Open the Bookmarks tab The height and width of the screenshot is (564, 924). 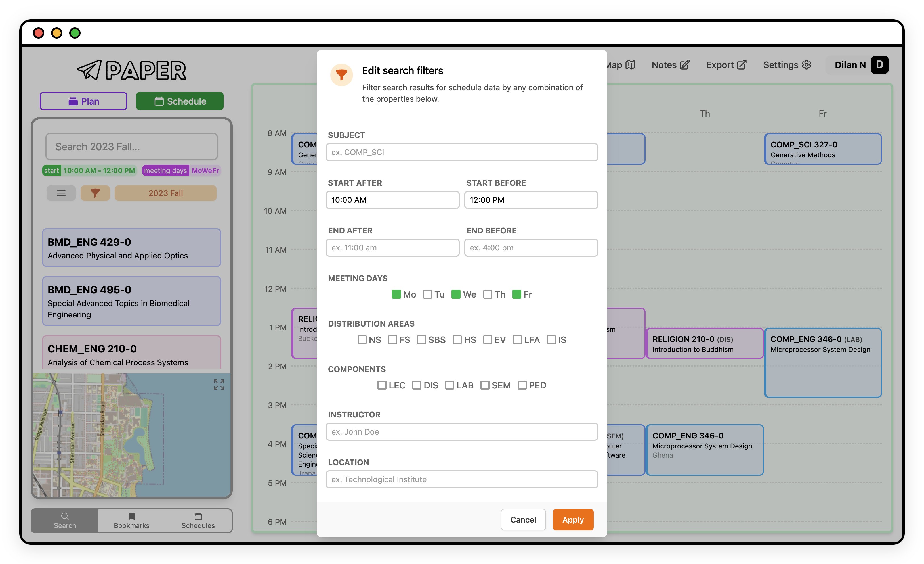pos(131,521)
